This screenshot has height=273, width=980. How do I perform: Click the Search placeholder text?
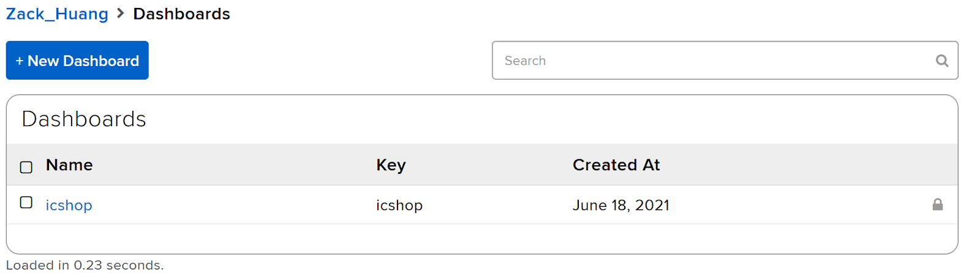click(x=525, y=61)
